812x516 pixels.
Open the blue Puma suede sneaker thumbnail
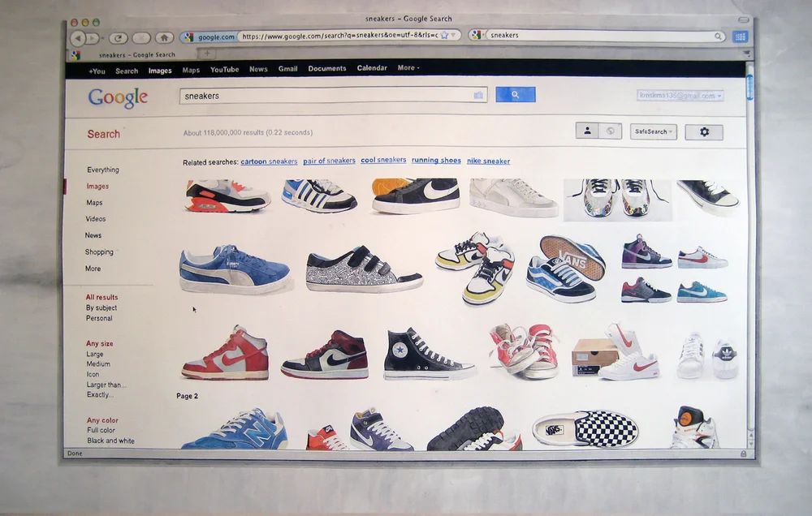point(235,269)
